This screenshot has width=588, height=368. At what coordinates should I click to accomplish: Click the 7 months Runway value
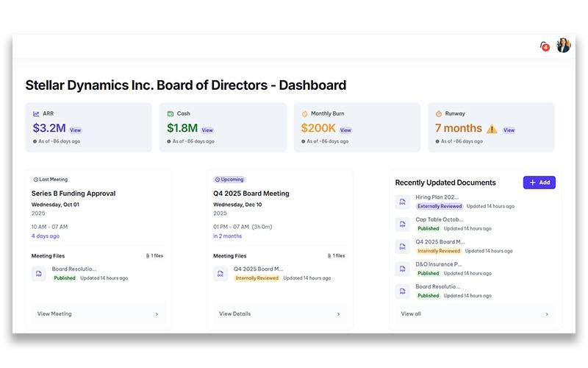tap(458, 128)
